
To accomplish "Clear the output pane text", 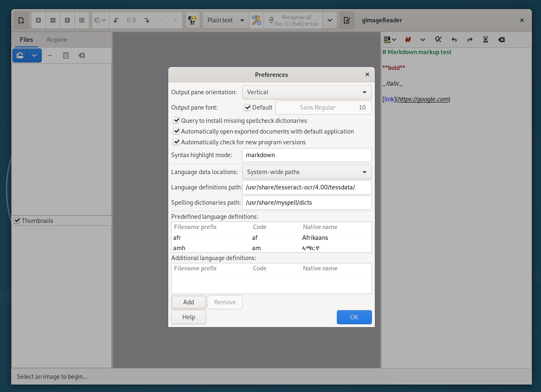I will point(501,40).
